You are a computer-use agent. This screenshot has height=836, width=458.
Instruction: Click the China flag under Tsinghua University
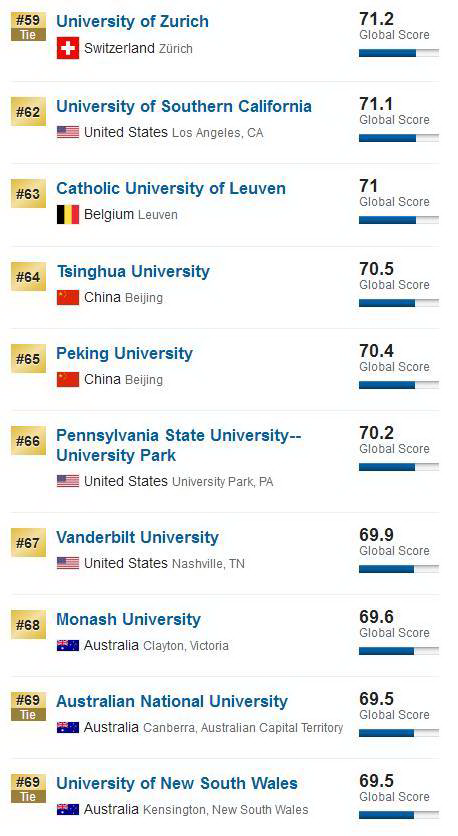pos(68,297)
